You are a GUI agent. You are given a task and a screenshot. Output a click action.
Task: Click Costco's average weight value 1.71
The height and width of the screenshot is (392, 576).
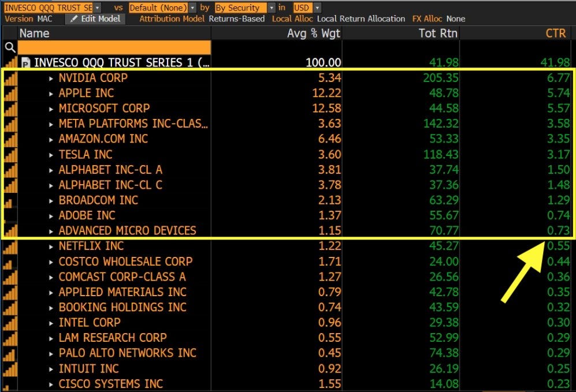[329, 262]
